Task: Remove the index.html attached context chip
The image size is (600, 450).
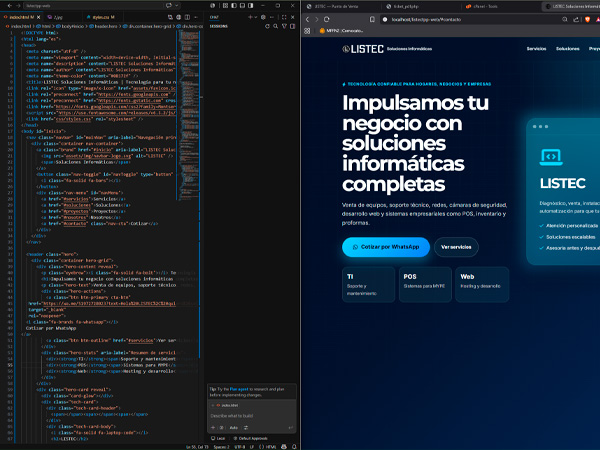Action: 213,405
